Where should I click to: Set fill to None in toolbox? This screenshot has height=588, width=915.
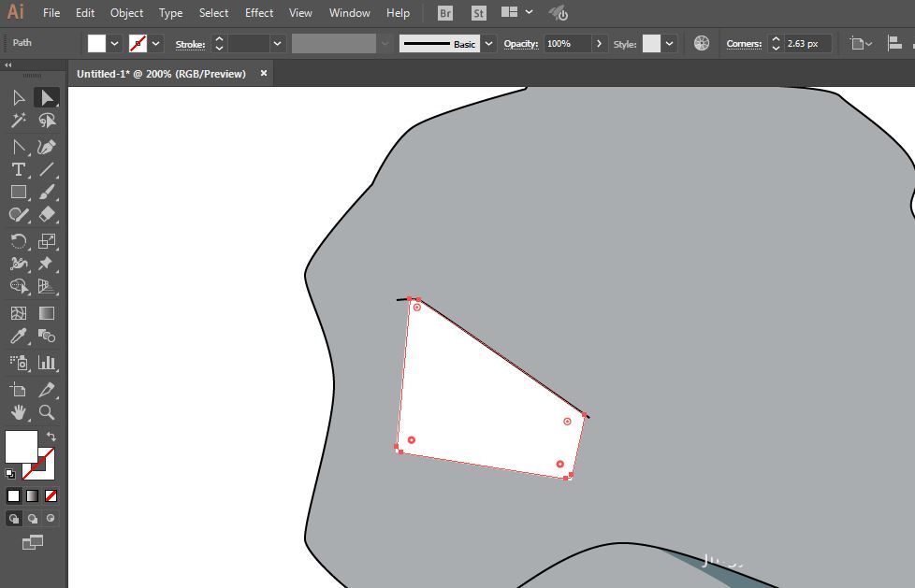coord(51,495)
